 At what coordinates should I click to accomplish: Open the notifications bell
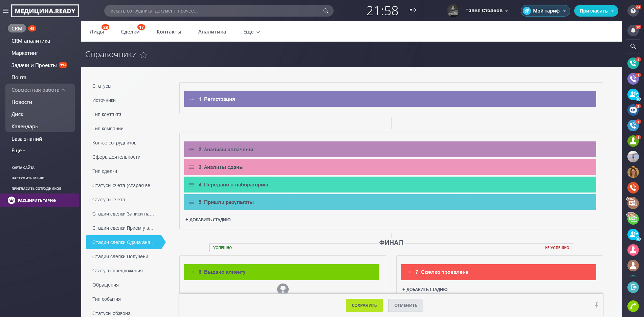[633, 30]
